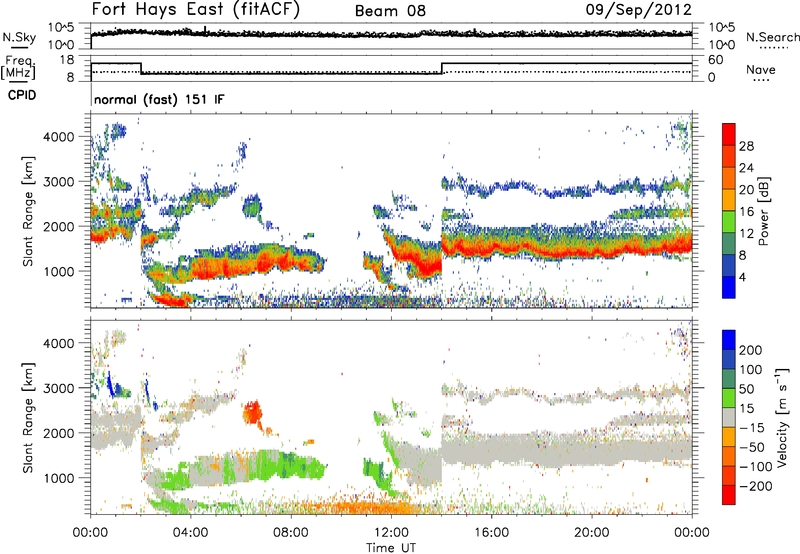The height and width of the screenshot is (554, 800).
Task: Click the 'N.Search' legend label
Action: coord(773,37)
